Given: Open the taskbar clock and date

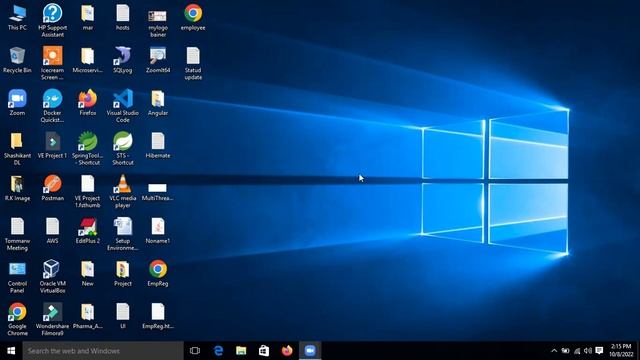Looking at the screenshot, I should pyautogui.click(x=621, y=351).
